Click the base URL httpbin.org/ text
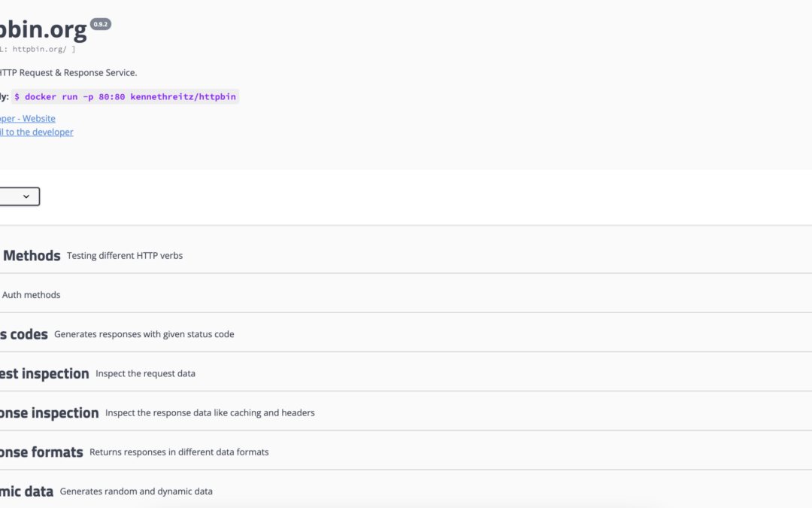The image size is (812, 508). click(x=41, y=50)
